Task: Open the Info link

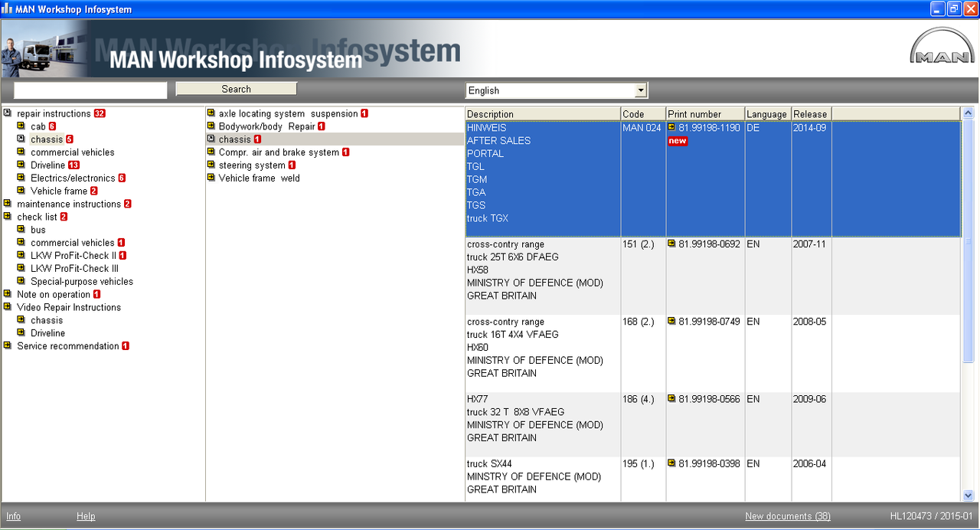Action: click(x=13, y=516)
